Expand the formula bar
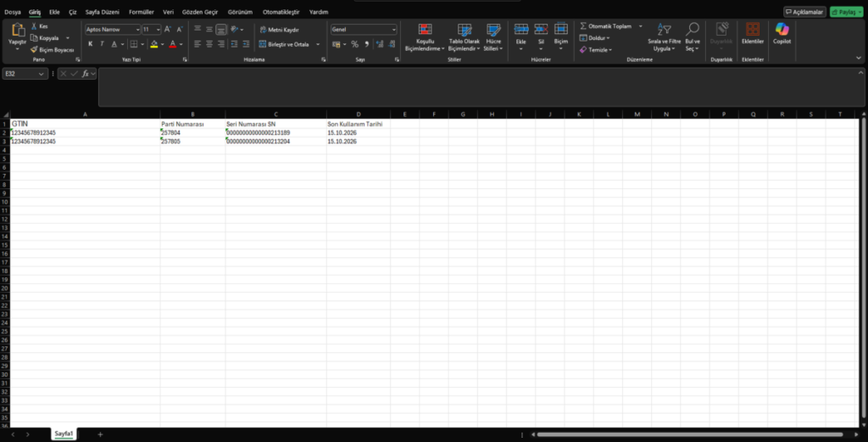The width and height of the screenshot is (868, 442). [861, 73]
